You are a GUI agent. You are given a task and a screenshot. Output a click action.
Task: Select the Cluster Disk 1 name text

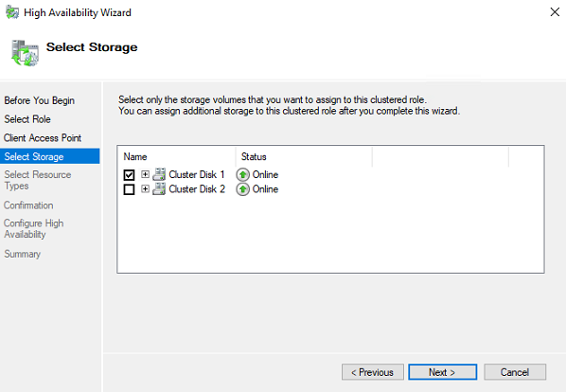pos(197,175)
